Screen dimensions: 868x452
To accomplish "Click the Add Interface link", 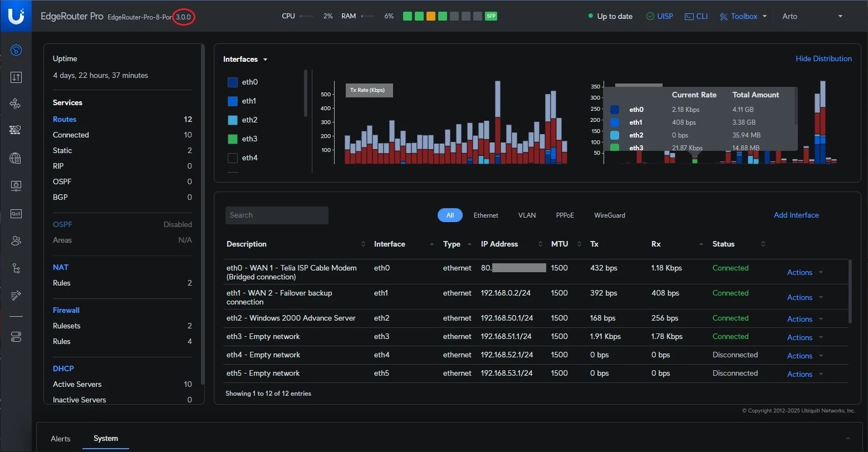I will pyautogui.click(x=796, y=215).
